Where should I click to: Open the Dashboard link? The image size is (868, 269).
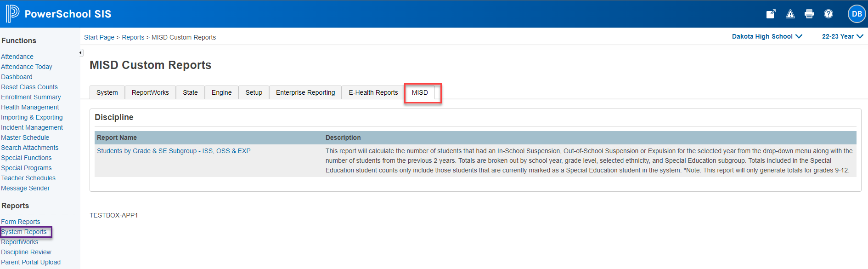click(x=17, y=77)
